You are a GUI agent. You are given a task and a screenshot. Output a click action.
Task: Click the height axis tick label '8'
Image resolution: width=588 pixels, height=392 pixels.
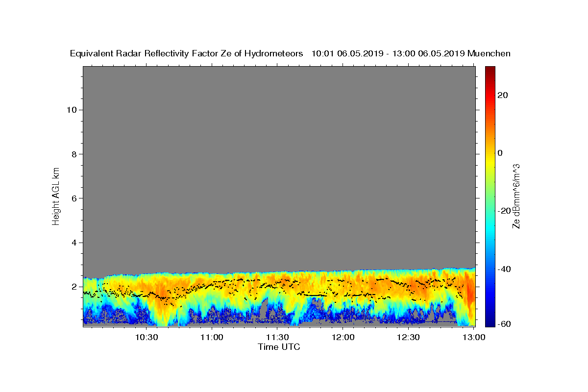click(x=73, y=154)
